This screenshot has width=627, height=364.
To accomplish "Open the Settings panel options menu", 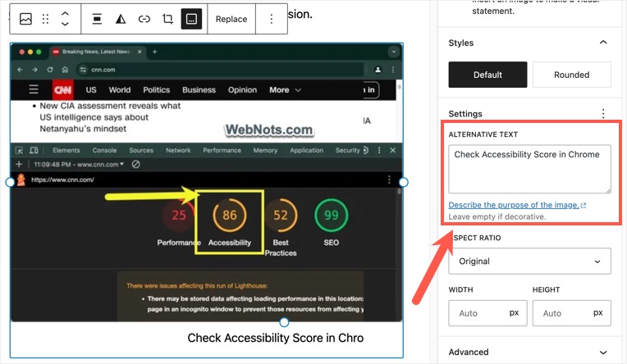I will point(603,114).
